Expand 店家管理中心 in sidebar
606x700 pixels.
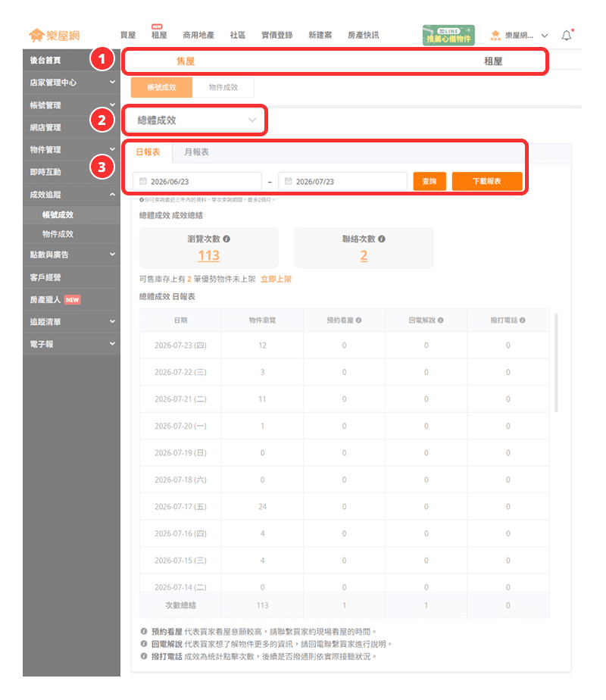71,83
